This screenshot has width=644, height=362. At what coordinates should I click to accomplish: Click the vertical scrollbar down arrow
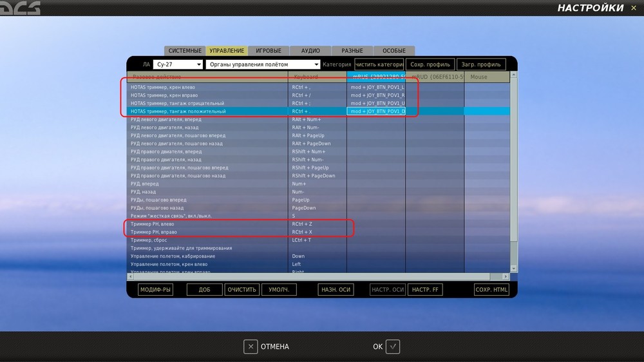tap(513, 269)
